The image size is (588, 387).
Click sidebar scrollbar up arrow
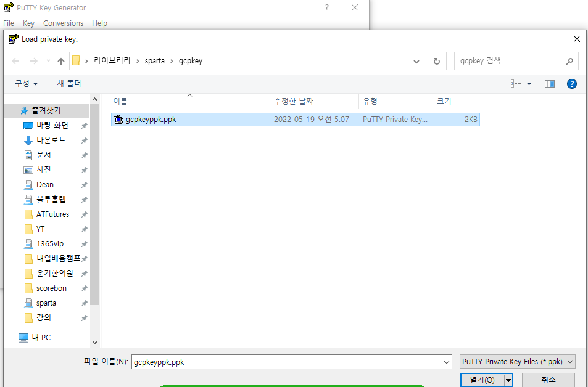(x=94, y=99)
